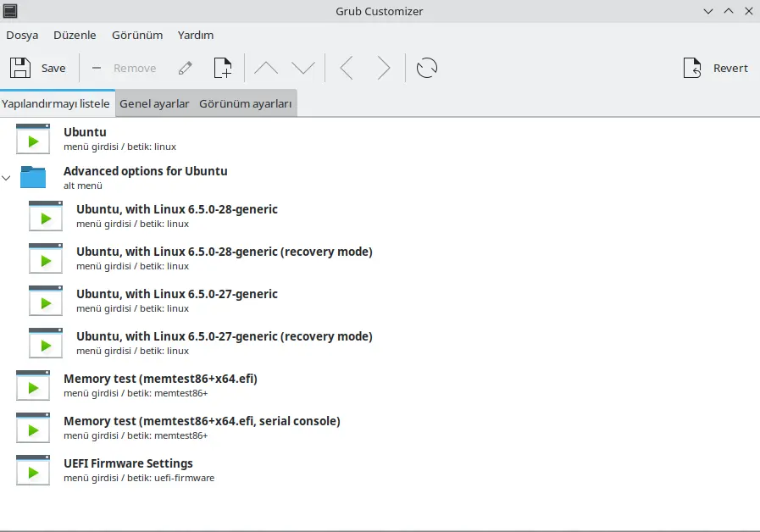Click the Save button label
This screenshot has width=760, height=532.
click(x=53, y=69)
